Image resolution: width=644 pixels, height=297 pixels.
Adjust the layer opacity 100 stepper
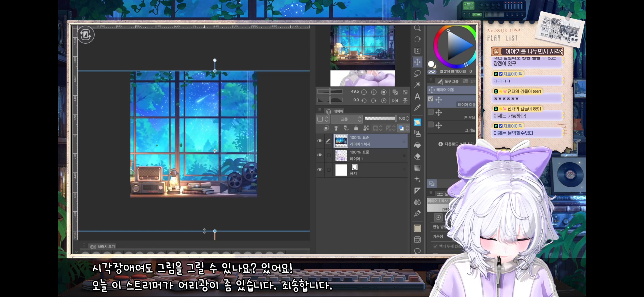coord(407,118)
